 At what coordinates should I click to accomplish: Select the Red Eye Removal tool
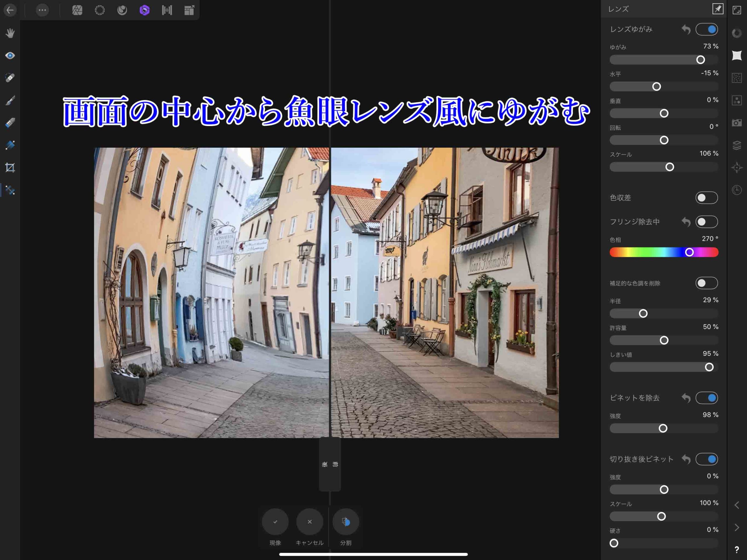pos(10,55)
